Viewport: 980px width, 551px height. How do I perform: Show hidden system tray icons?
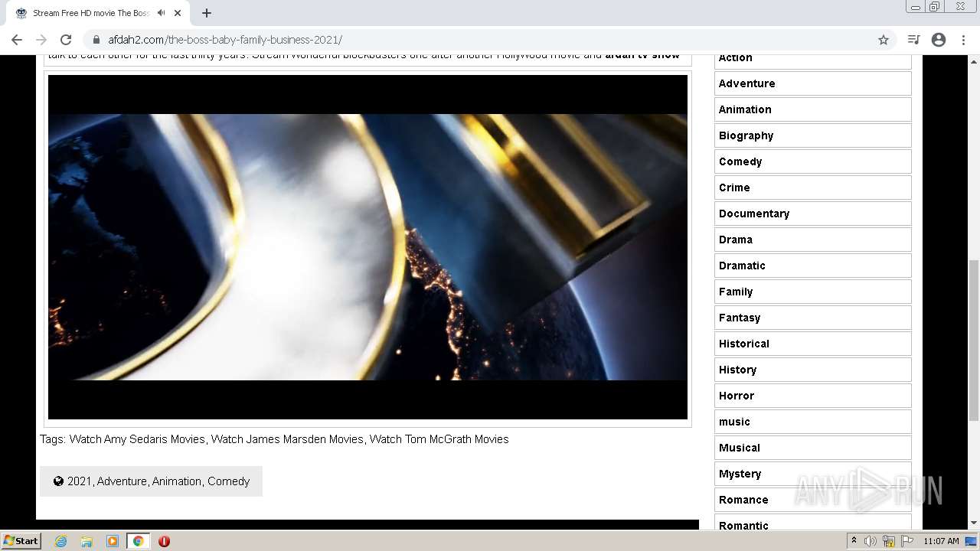coord(854,541)
